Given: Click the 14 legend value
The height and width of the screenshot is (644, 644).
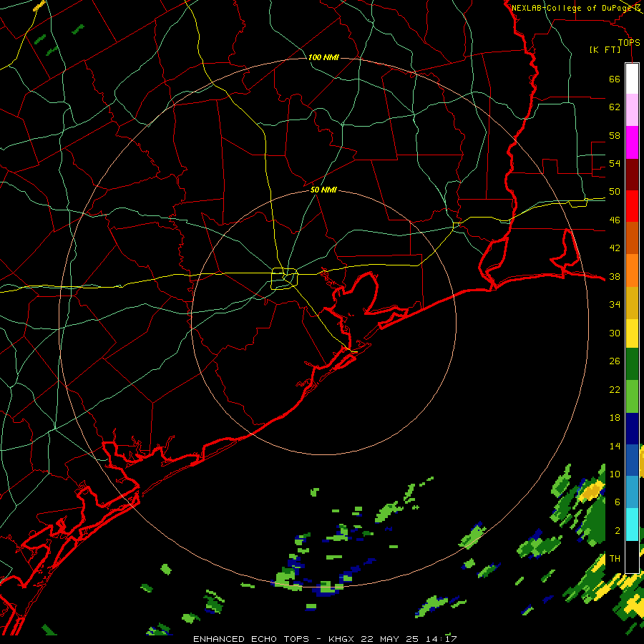Looking at the screenshot, I should [615, 446].
